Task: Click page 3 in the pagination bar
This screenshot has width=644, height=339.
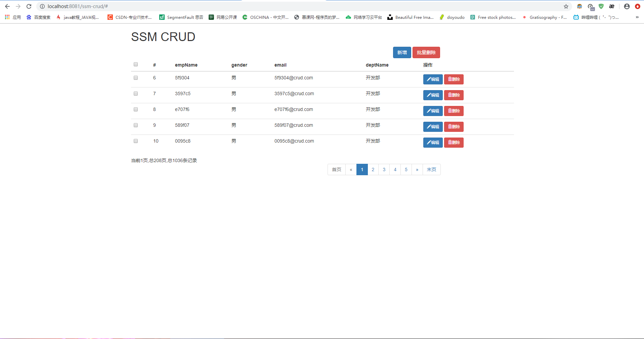Action: [384, 169]
